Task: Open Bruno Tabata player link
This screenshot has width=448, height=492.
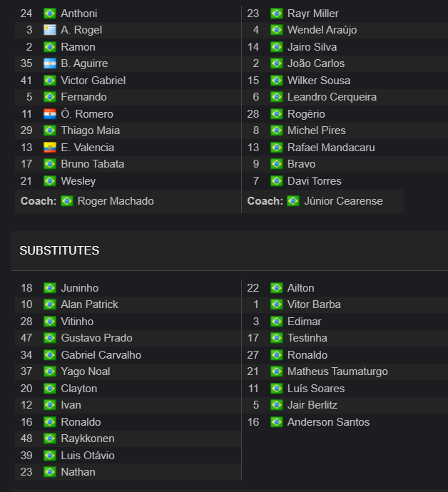Action: point(93,164)
